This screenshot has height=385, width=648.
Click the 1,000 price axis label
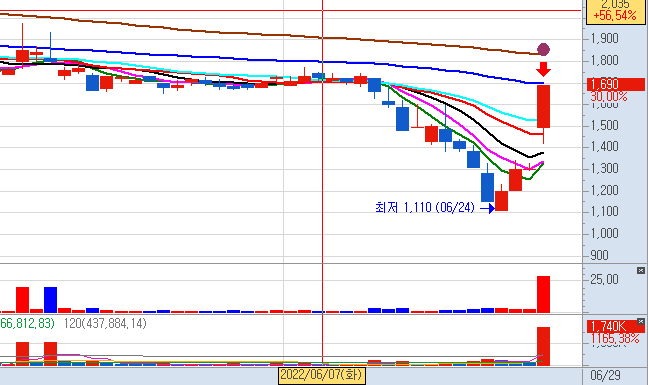coord(605,233)
